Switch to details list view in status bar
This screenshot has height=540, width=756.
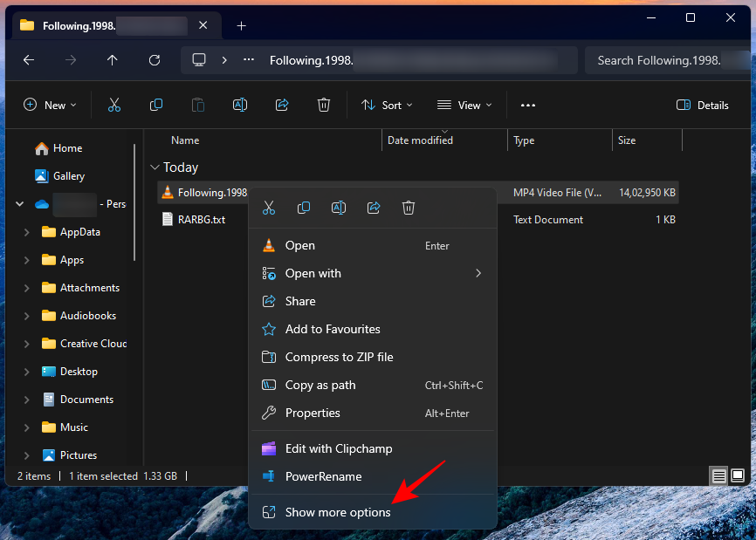(x=719, y=475)
